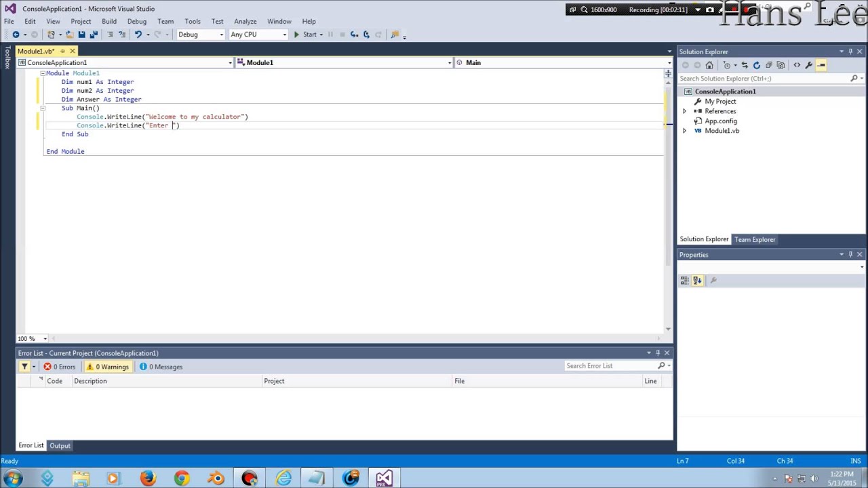Click the Windows Start button
Viewport: 868px width, 488px height.
tap(12, 479)
